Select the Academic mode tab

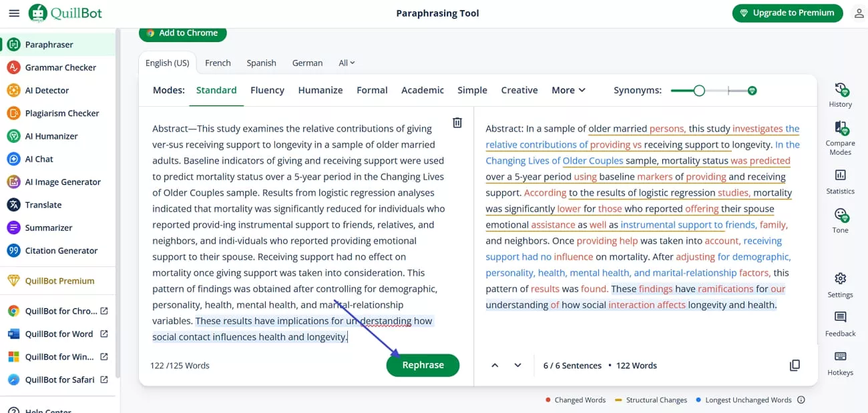(x=422, y=90)
